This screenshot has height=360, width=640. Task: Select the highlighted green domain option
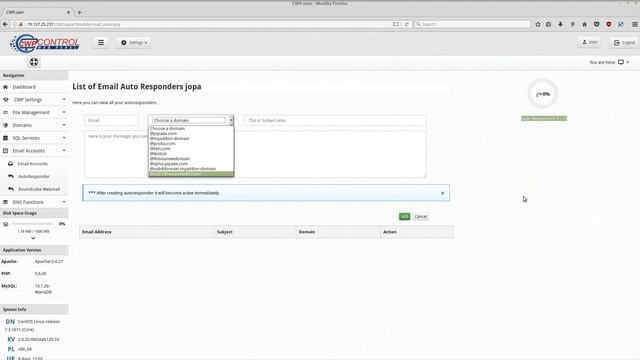coord(191,174)
